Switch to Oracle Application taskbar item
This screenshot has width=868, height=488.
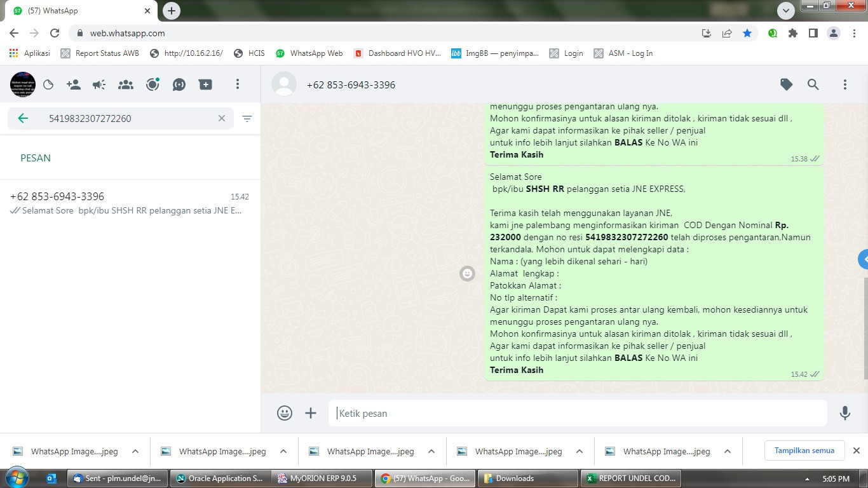220,478
